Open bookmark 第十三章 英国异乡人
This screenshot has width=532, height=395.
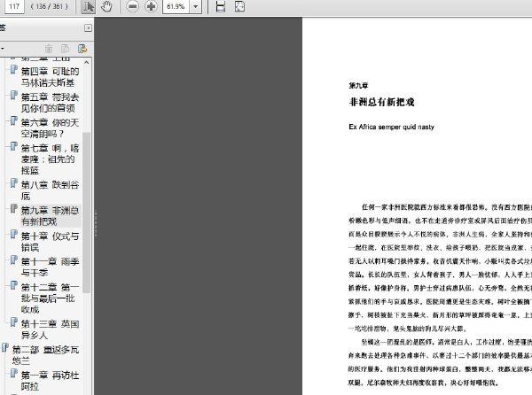(x=50, y=329)
